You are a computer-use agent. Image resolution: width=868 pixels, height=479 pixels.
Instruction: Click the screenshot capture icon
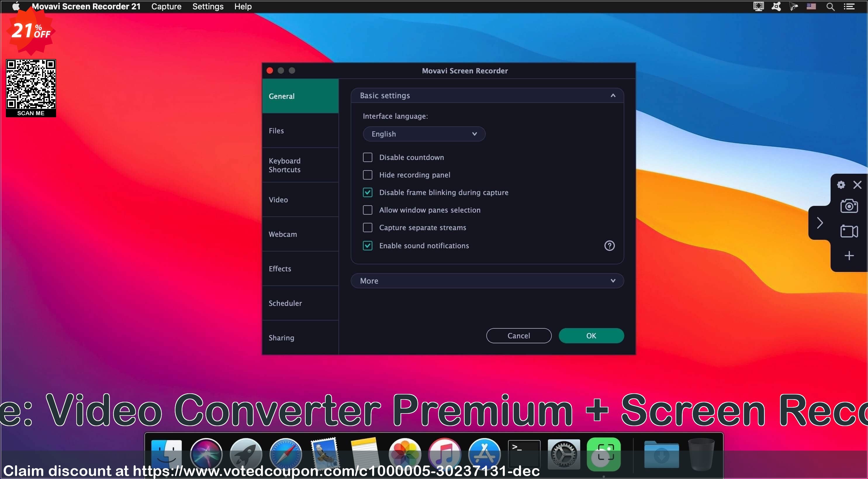point(848,206)
